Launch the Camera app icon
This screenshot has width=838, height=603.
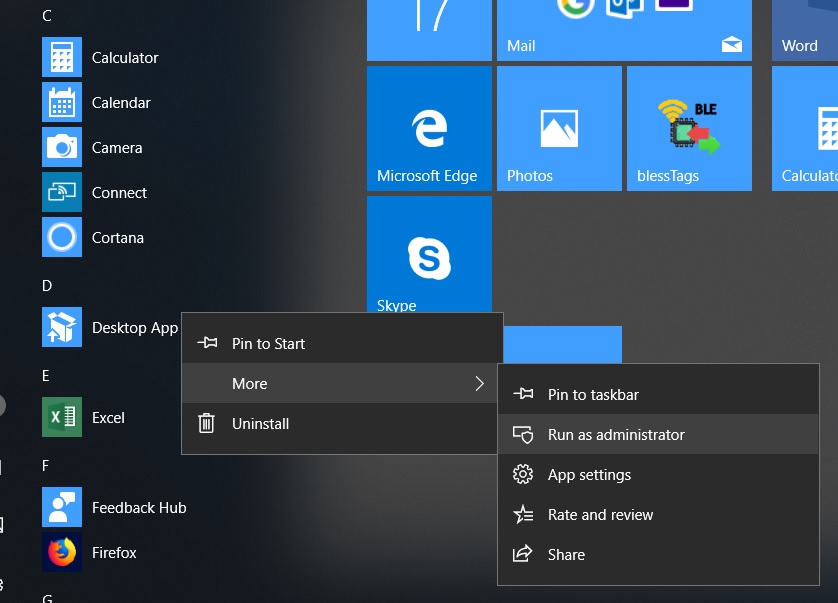(62, 147)
